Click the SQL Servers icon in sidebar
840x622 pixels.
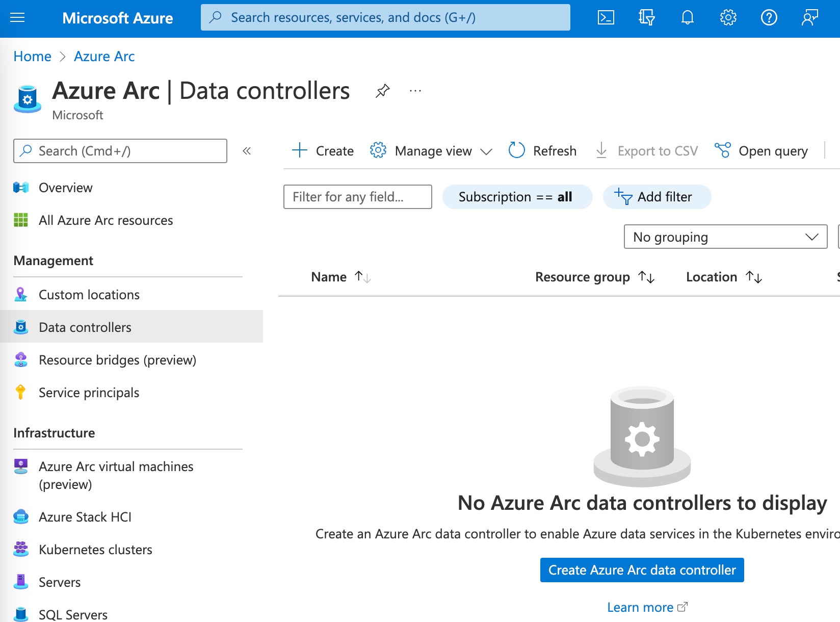(21, 615)
